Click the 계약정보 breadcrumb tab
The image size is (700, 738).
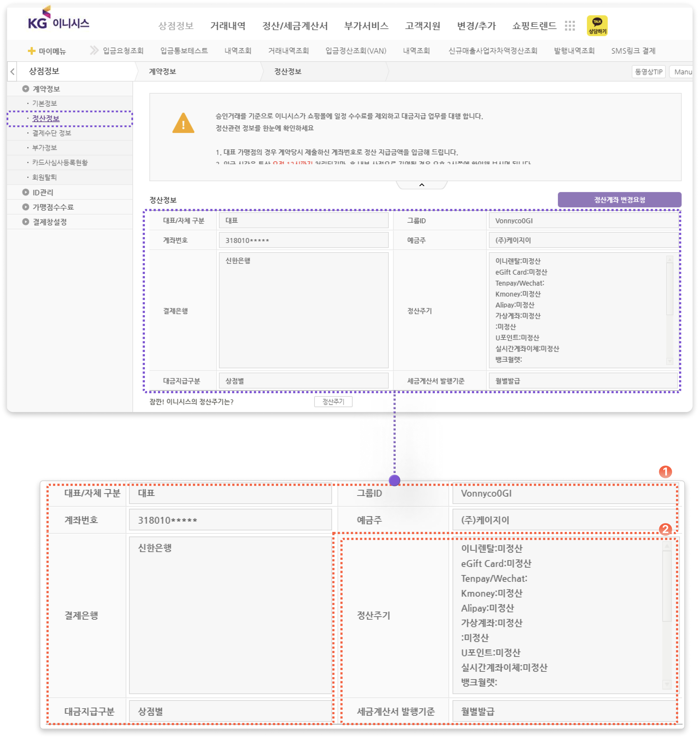162,72
